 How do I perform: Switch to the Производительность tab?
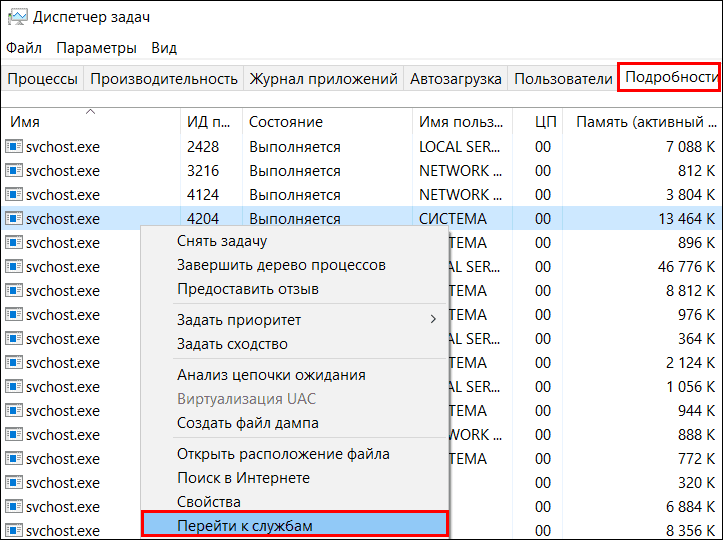164,79
